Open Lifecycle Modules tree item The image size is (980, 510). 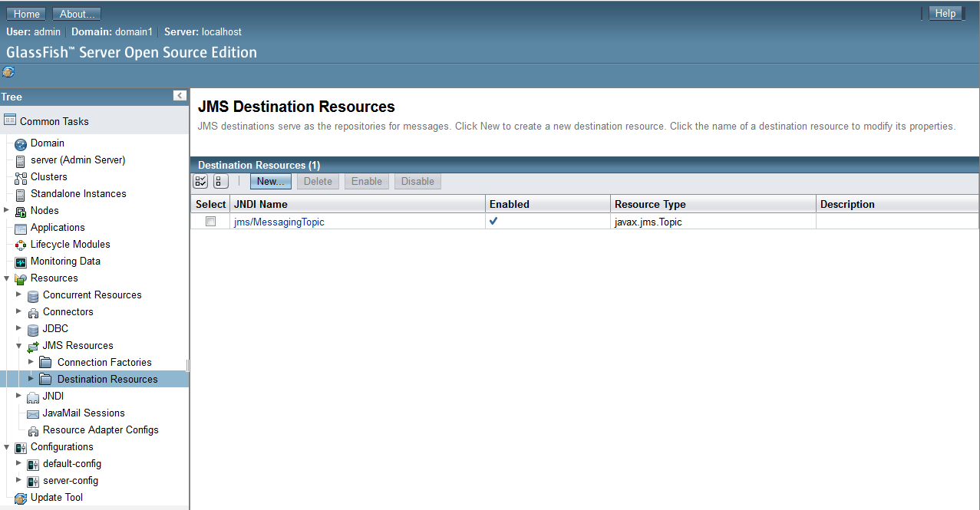coord(70,245)
